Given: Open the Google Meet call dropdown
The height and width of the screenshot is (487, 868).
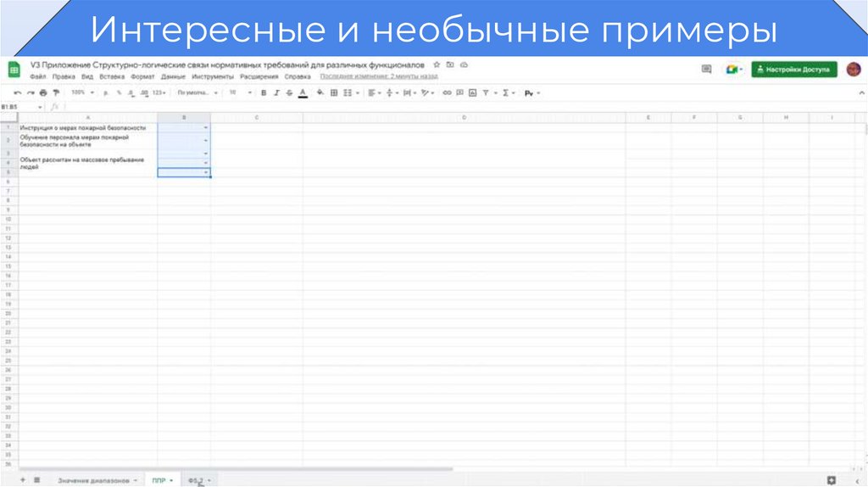Looking at the screenshot, I should coord(734,70).
